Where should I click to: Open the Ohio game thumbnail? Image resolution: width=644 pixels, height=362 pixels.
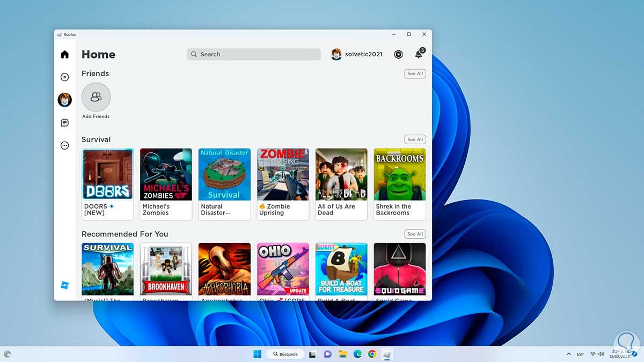(283, 269)
